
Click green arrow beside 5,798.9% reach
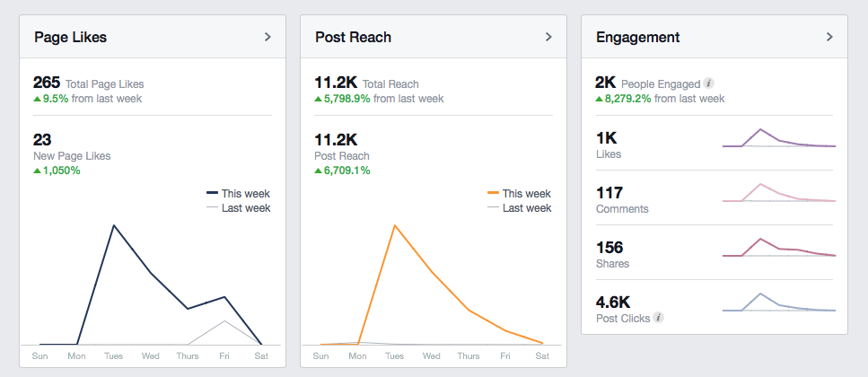(319, 99)
